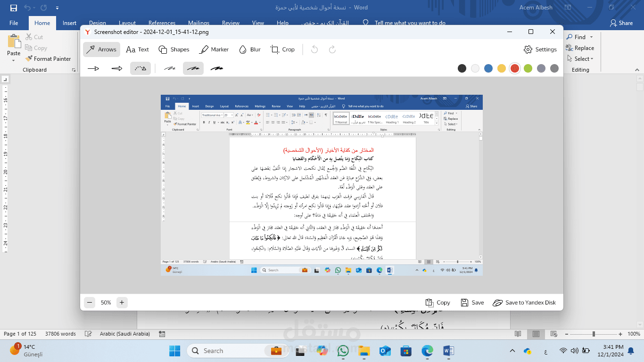The image size is (644, 362).
Task: Show hidden icons in system tray
Action: coord(512,351)
